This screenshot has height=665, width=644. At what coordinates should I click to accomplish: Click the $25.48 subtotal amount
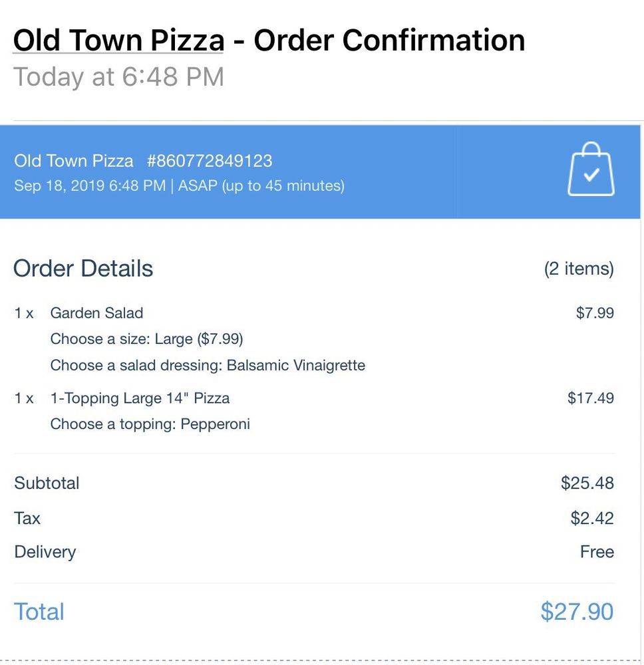587,483
